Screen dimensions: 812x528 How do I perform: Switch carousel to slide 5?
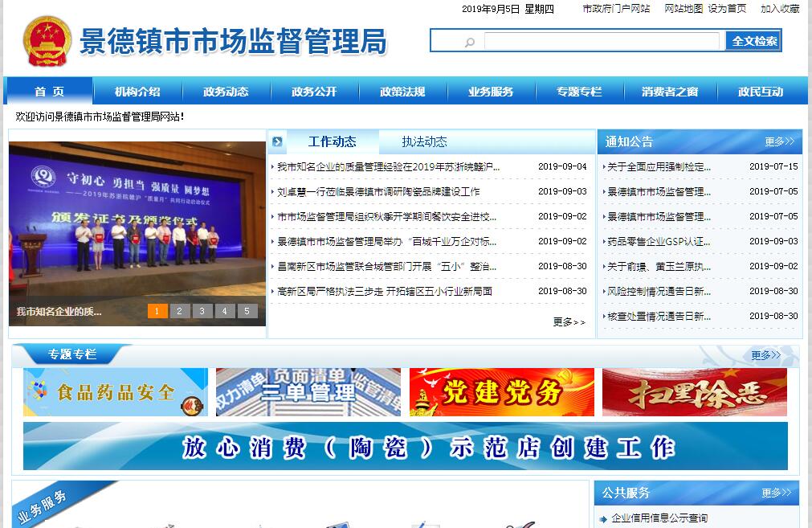click(x=247, y=311)
